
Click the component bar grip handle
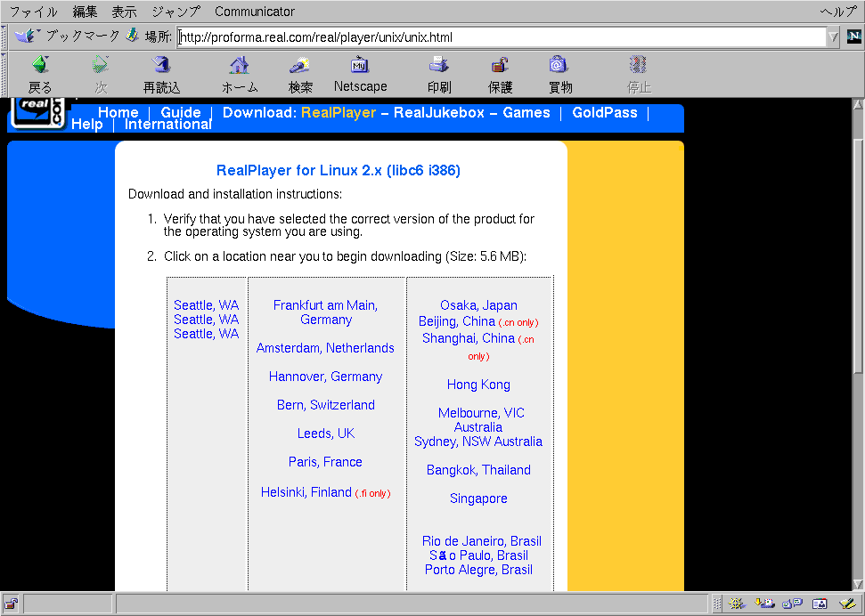point(717,604)
